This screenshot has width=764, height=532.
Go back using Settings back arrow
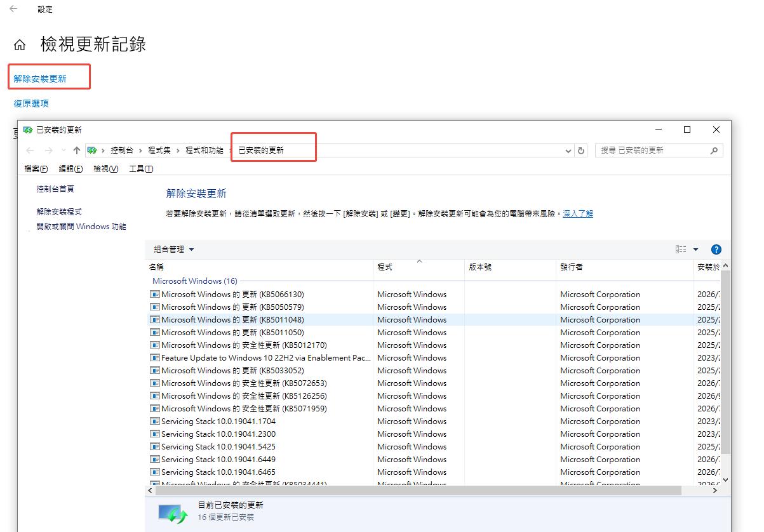[13, 9]
